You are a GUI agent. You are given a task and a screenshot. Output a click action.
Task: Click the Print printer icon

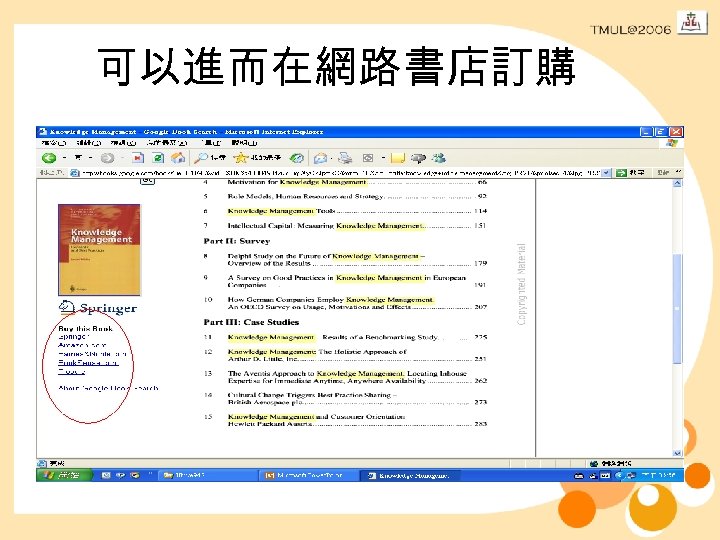pos(345,158)
